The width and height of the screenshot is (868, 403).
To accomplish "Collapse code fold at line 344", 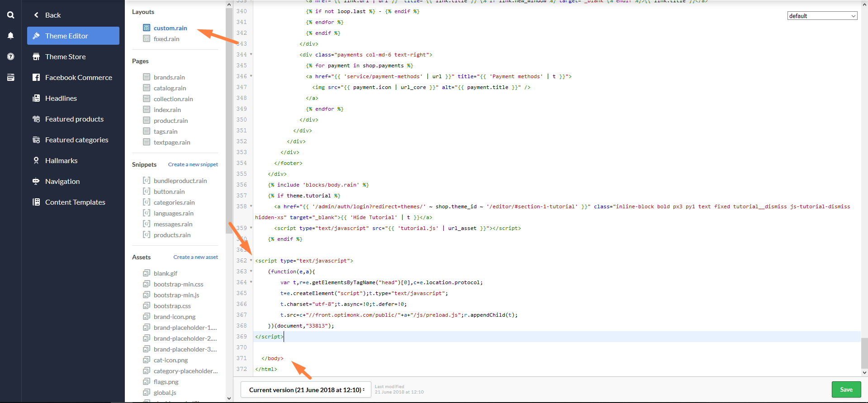I will pos(251,54).
